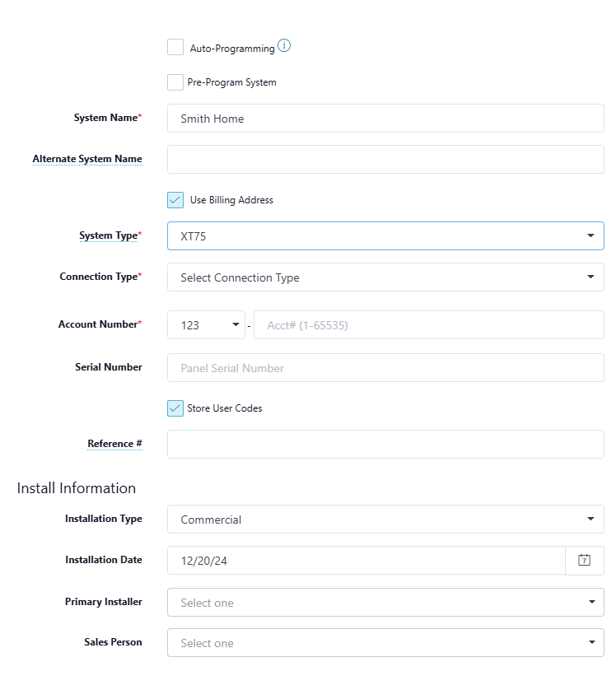The width and height of the screenshot is (616, 699).
Task: Click the underlined Reference # label
Action: tap(114, 443)
